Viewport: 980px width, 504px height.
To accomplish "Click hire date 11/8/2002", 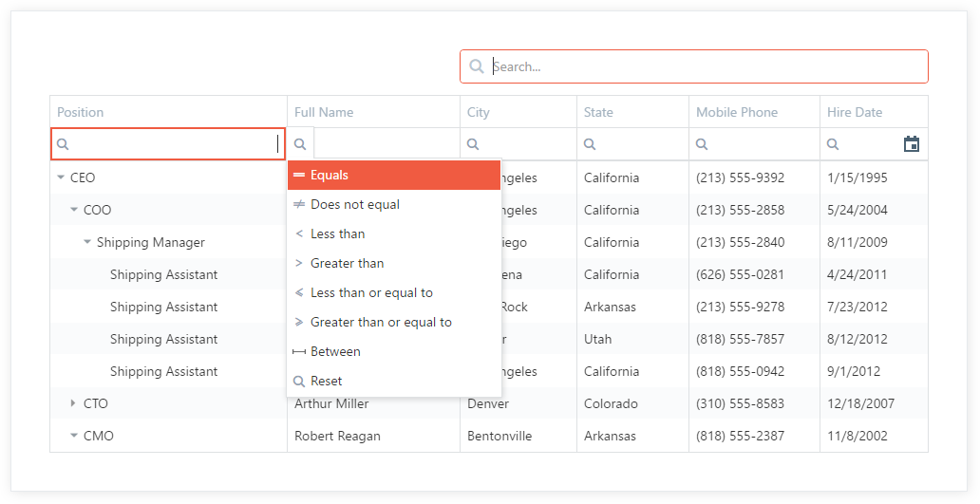I will [x=857, y=436].
